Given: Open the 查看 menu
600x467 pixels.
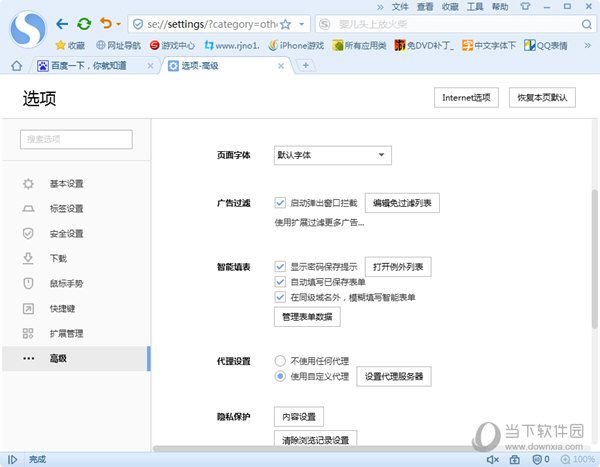Looking at the screenshot, I should (425, 7).
